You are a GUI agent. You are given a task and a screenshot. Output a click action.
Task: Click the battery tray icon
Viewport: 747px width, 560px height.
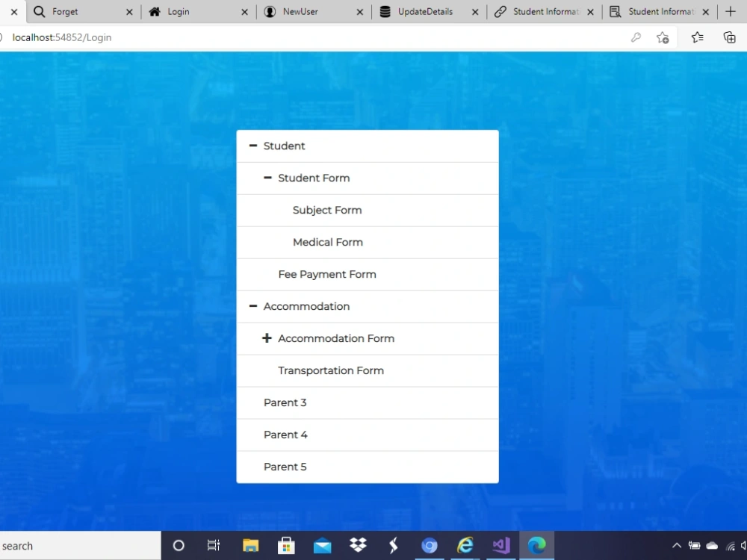[x=694, y=546]
